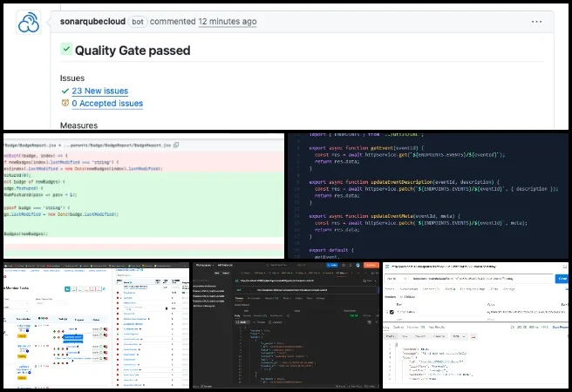Click the green Quality Gate check icon
572x392 pixels.
click(66, 49)
